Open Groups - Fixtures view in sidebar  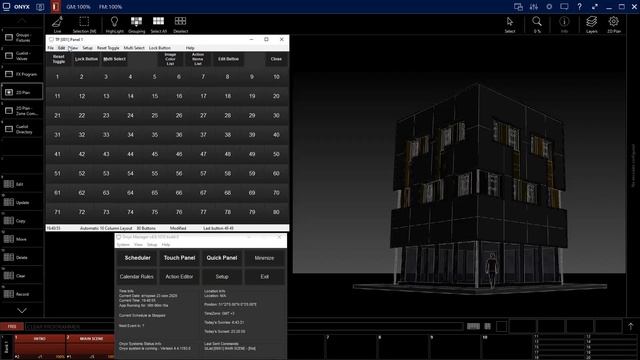[x=22, y=38]
